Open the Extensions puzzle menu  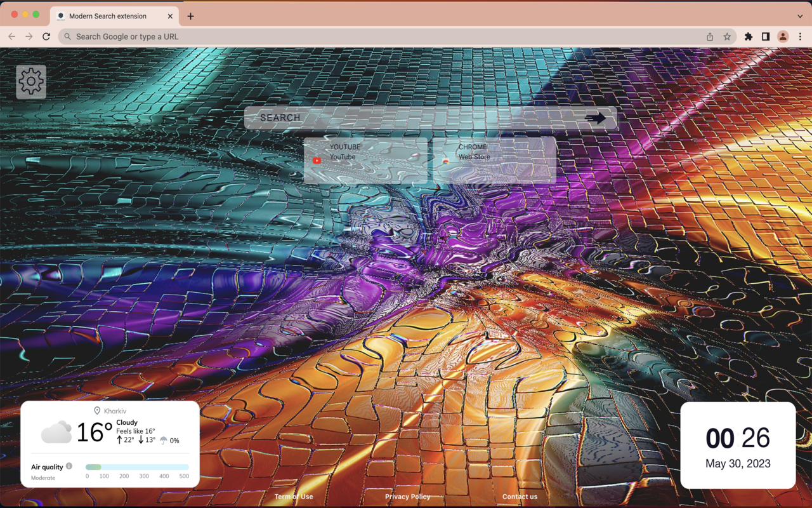click(x=749, y=37)
